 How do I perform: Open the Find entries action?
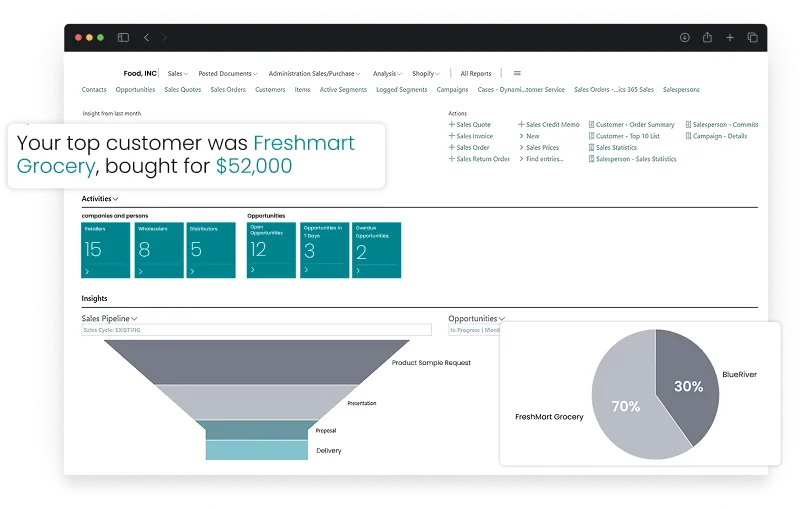tap(541, 159)
